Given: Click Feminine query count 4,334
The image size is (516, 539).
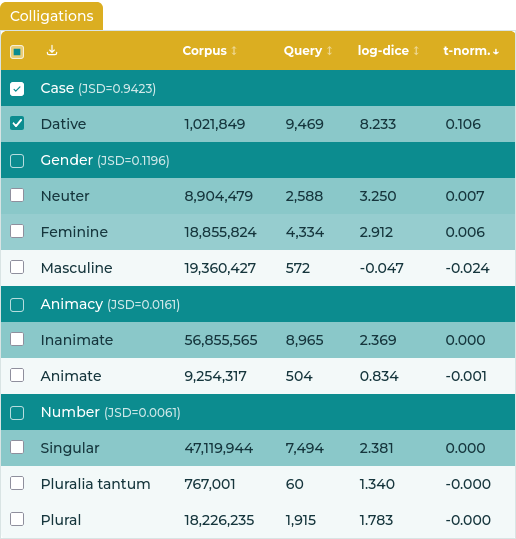Looking at the screenshot, I should coord(305,232).
